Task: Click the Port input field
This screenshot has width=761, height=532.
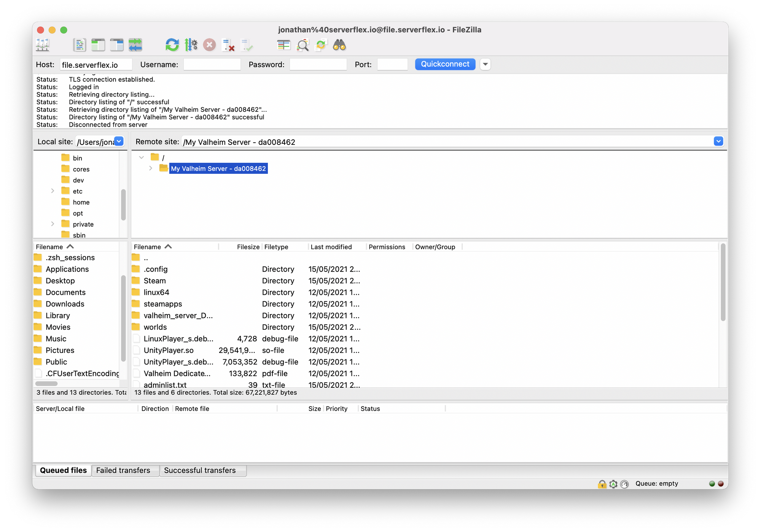Action: pos(392,65)
